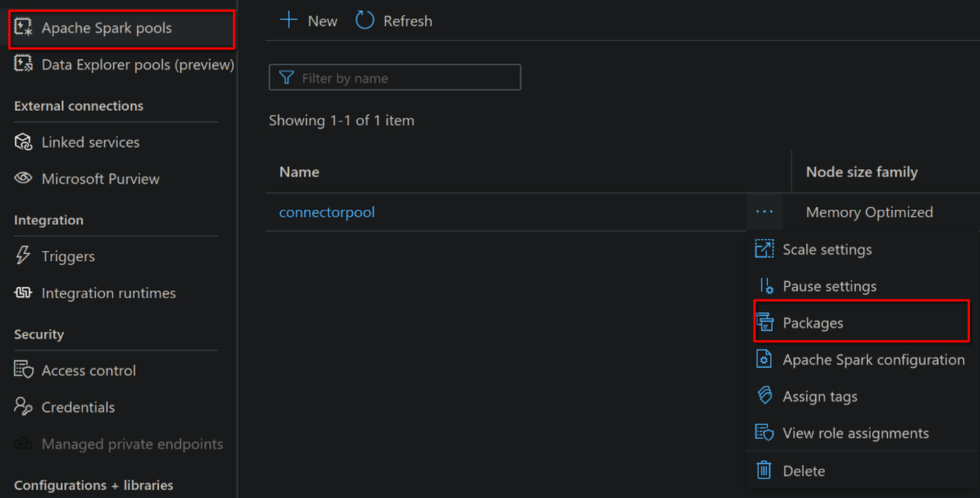The image size is (980, 498).
Task: Click the Assign tags icon
Action: coord(764,395)
